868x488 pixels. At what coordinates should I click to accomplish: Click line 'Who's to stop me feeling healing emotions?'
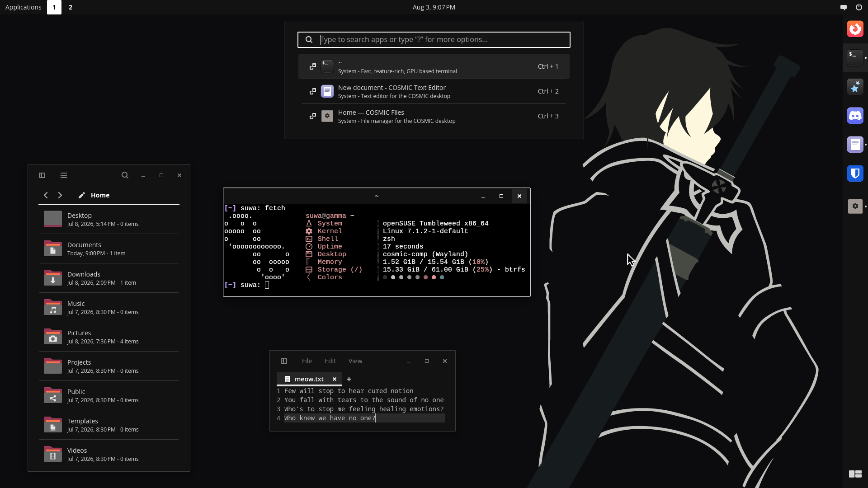click(x=364, y=409)
